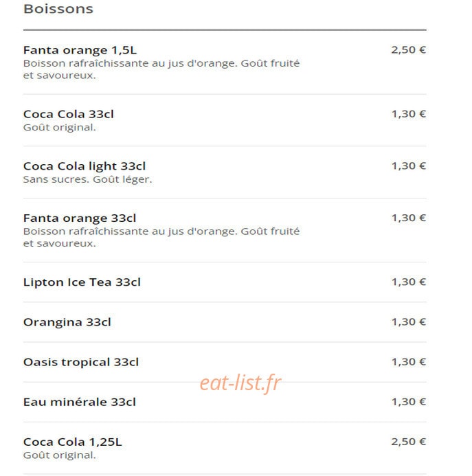Open the Coca Cola 33cl item
Image resolution: width=472 pixels, height=476 pixels.
pos(68,115)
